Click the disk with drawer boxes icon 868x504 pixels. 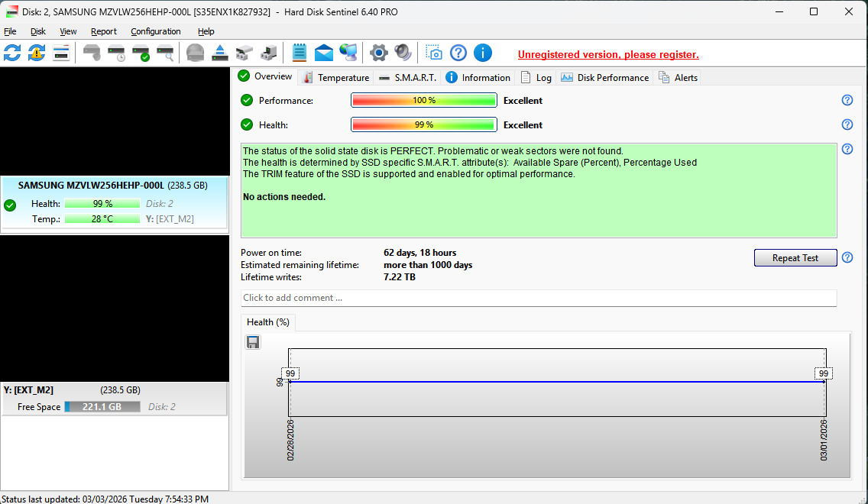click(x=245, y=53)
